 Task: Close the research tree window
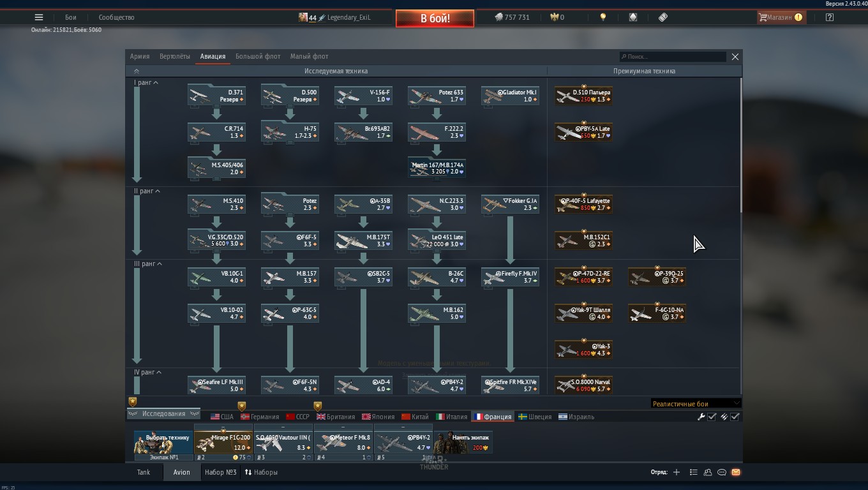[735, 57]
